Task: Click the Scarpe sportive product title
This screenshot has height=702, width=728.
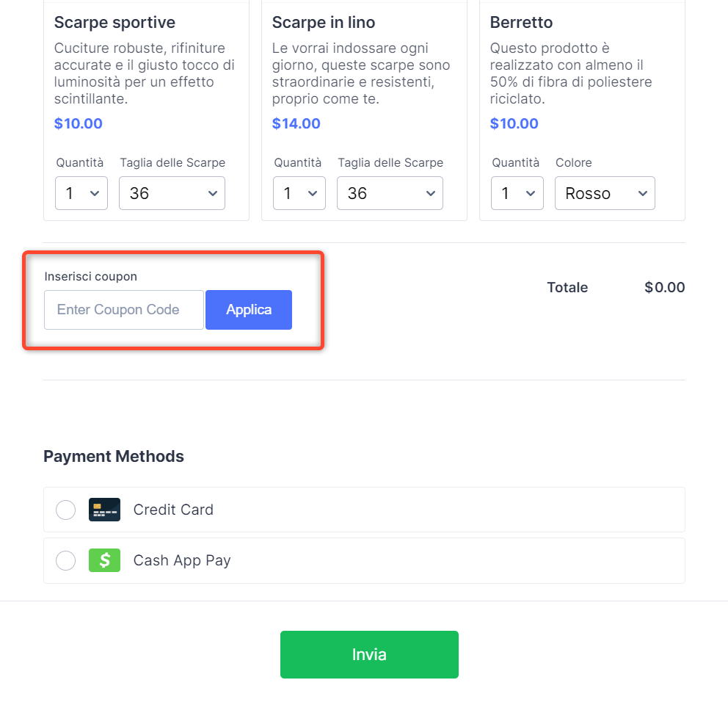Action: coord(114,23)
